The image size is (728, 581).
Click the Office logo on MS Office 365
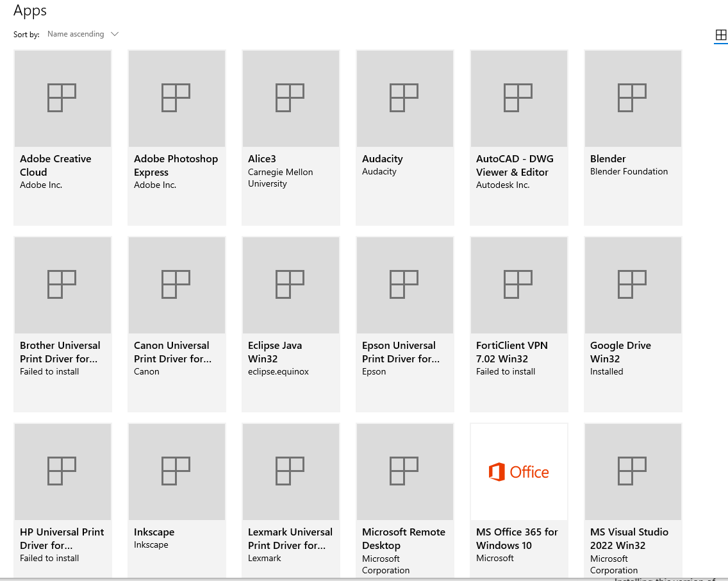[518, 472]
